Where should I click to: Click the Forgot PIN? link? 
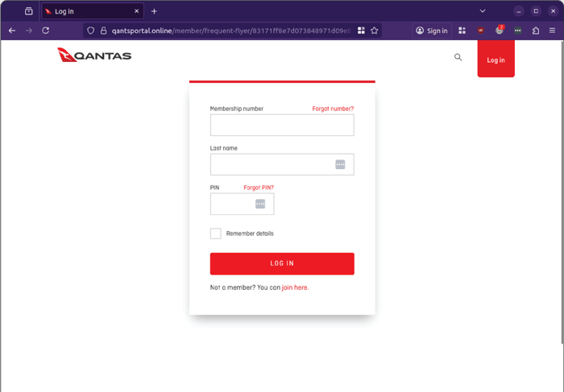[x=259, y=188]
